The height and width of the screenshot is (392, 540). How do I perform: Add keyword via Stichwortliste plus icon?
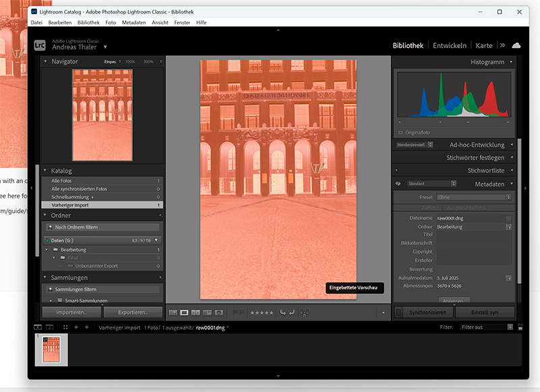396,170
